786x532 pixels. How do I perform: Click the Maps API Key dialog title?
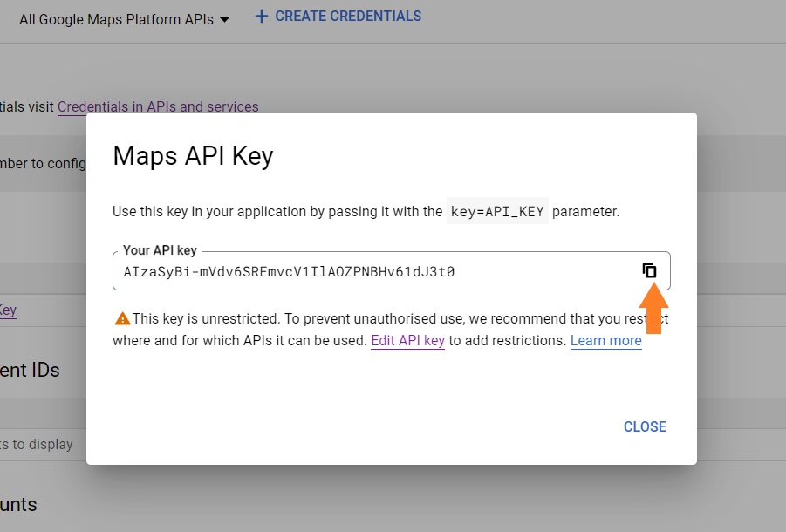pos(193,156)
